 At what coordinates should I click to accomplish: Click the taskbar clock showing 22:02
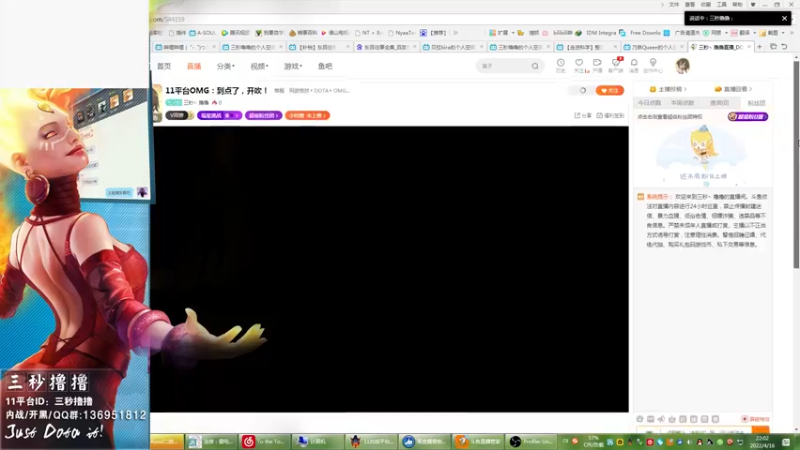763,442
